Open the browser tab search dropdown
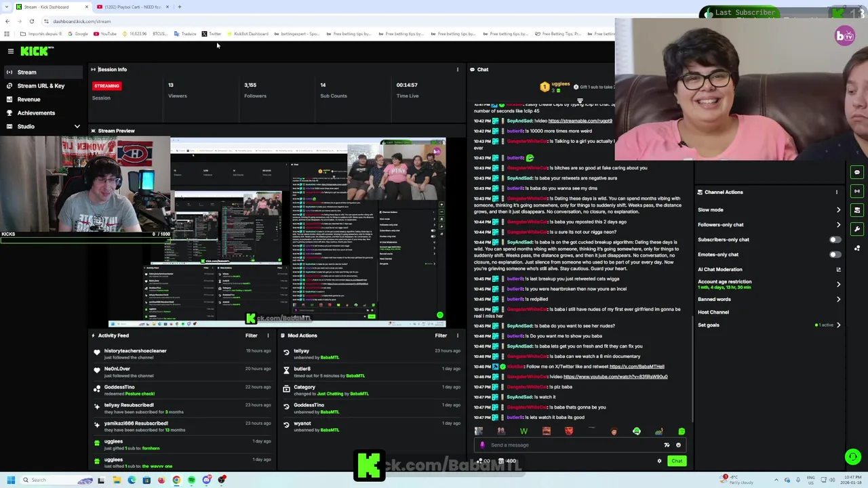This screenshot has width=868, height=488. pyautogui.click(x=7, y=7)
